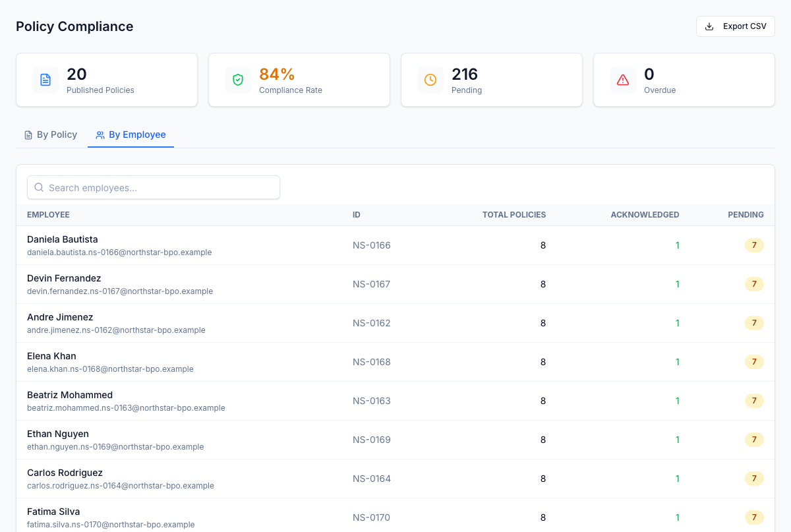
Task: Click ID NS-0167
Action: click(x=372, y=284)
